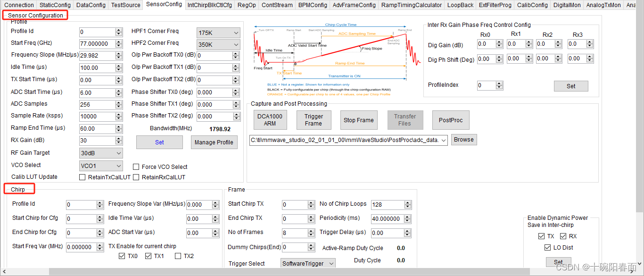
Task: Click the DCA1000 ARM button
Action: pos(270,120)
